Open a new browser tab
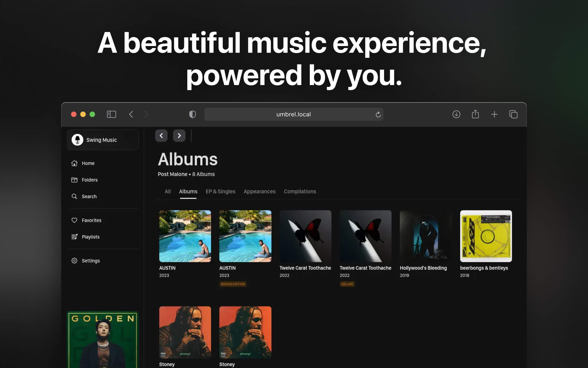Screen dimensions: 588x368 coord(494,114)
